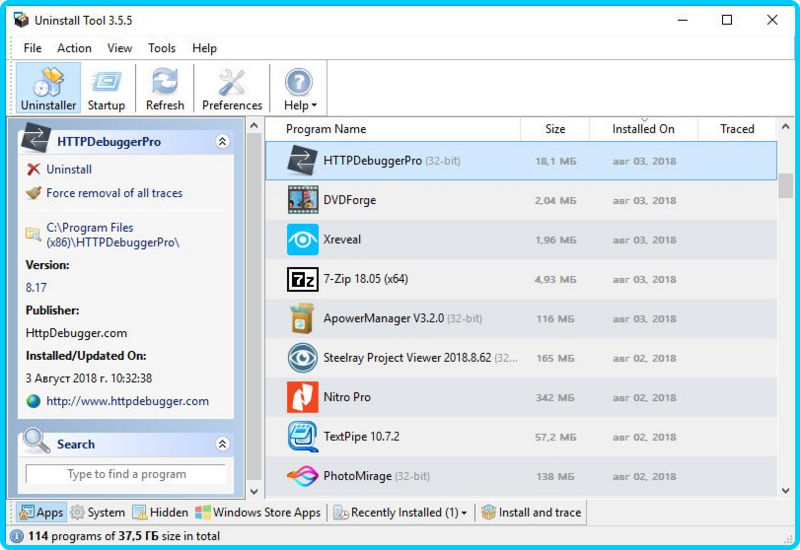Click the red X uninstall icon

[33, 169]
